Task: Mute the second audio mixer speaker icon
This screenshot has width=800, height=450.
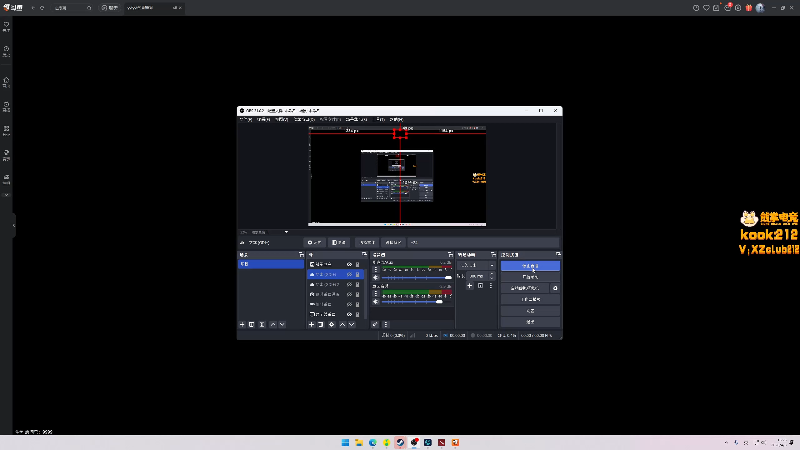Action: click(376, 302)
